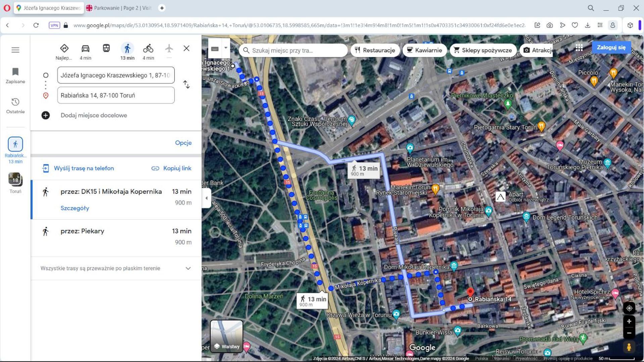644x362 pixels.
Task: Switch to cycling mode, 4 min
Action: 148,52
